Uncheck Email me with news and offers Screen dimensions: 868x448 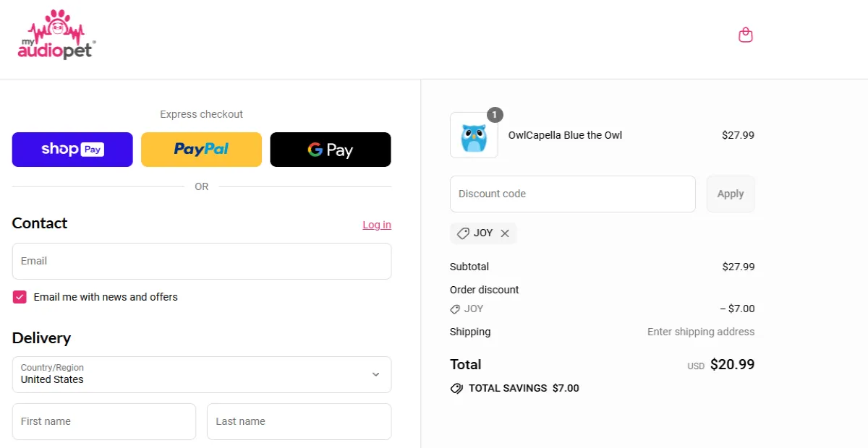click(x=20, y=297)
